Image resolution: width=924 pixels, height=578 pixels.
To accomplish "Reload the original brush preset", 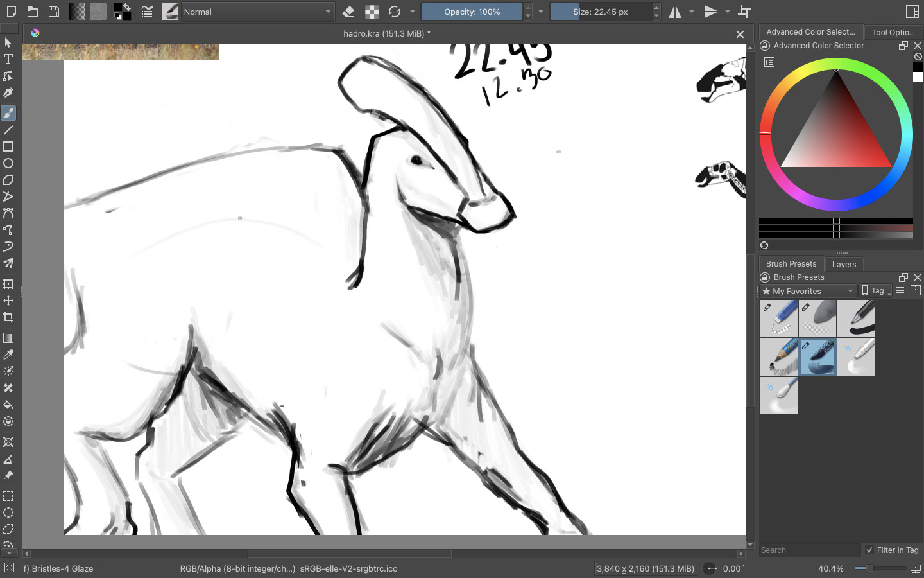I will click(395, 12).
